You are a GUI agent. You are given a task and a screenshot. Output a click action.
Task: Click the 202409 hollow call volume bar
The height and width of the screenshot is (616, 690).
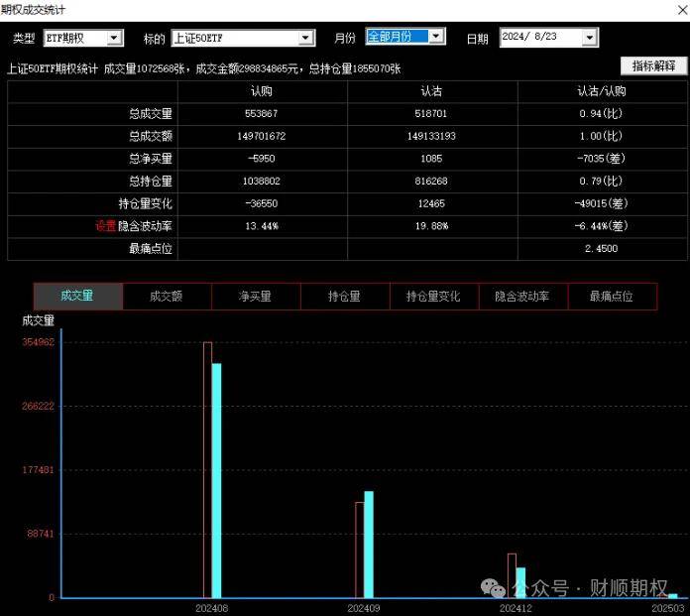tap(360, 550)
